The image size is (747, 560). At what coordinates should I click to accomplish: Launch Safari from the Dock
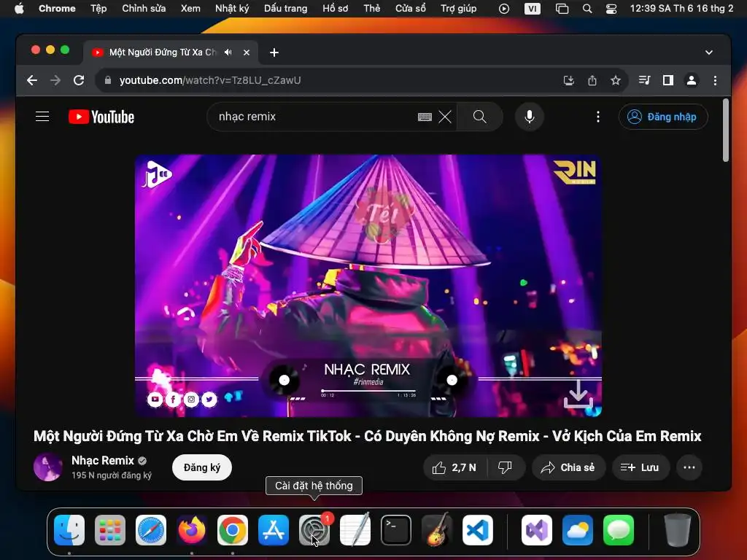coord(151,530)
